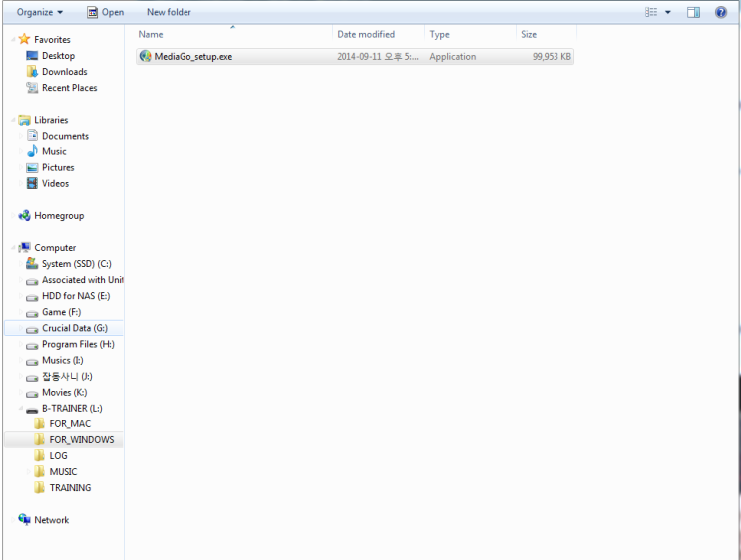Image resolution: width=741 pixels, height=560 pixels.
Task: Click the HDD for NAS (E:) drive icon
Action: [32, 297]
